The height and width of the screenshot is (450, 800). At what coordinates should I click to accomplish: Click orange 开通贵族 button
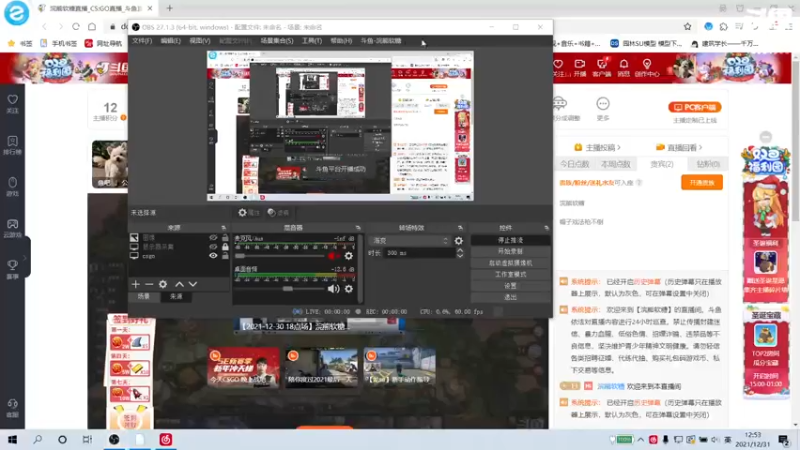[702, 182]
